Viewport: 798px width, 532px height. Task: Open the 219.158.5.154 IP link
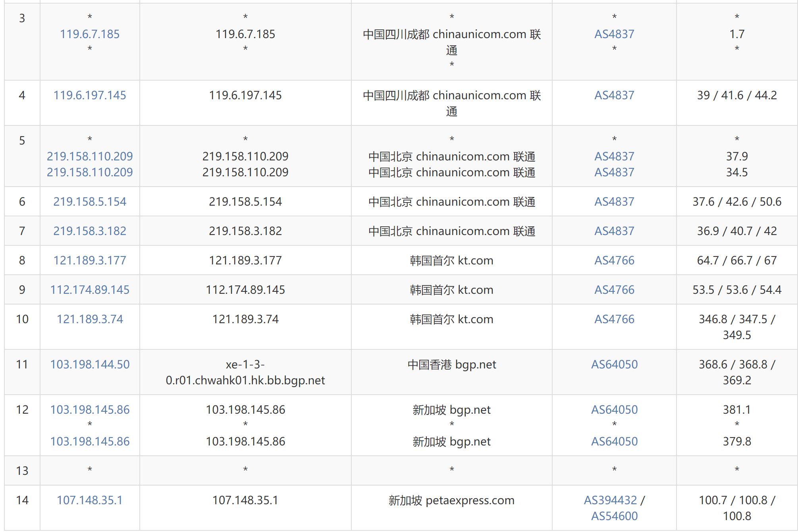(90, 202)
